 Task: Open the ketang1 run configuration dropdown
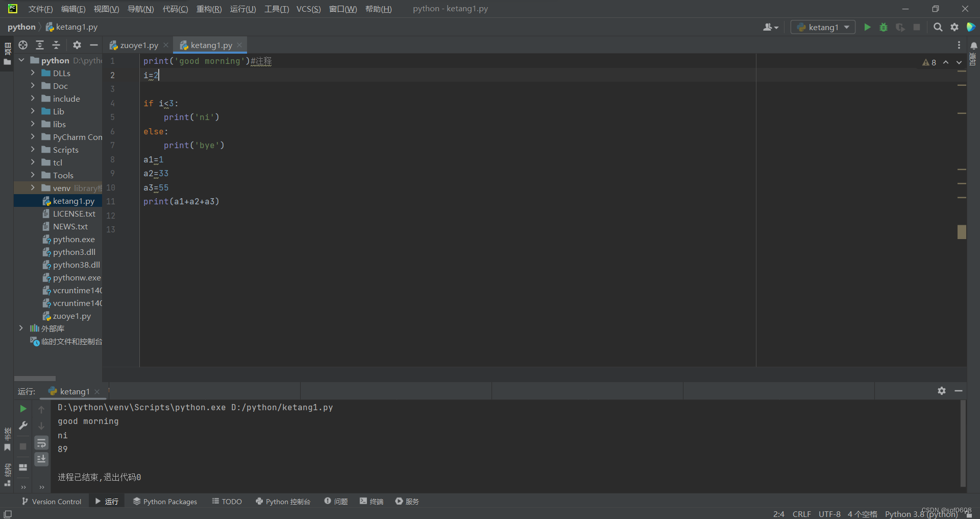pos(823,27)
